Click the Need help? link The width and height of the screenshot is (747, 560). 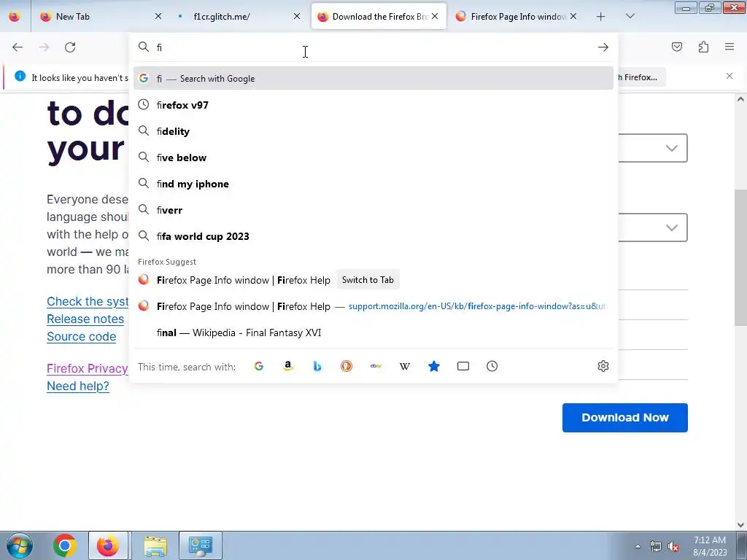point(77,386)
